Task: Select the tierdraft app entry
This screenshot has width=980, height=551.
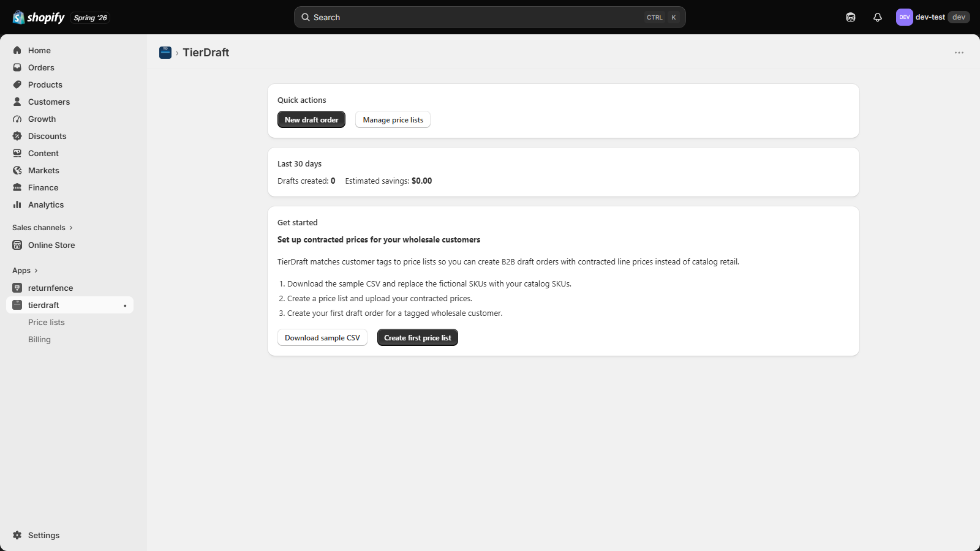Action: tap(70, 305)
